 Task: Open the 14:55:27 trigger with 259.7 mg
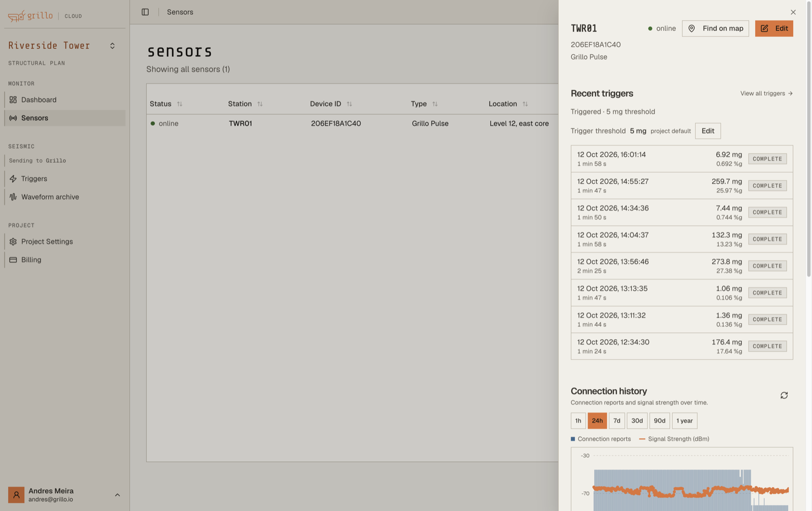click(682, 186)
